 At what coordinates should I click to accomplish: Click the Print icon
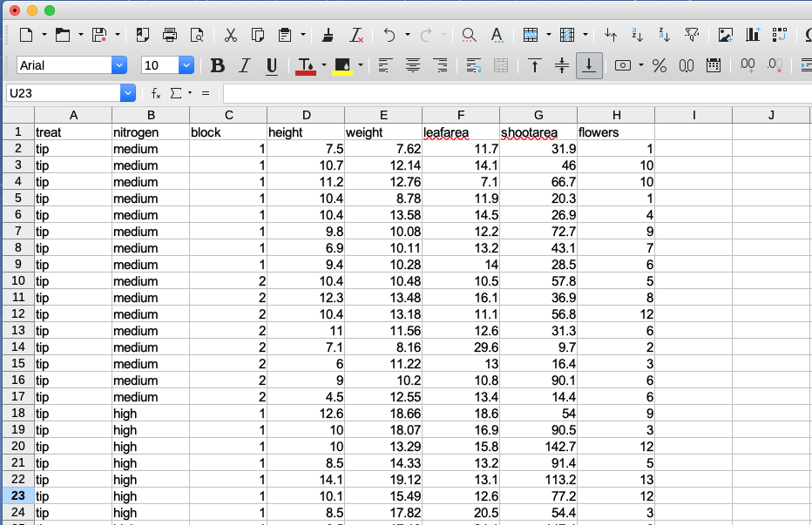[x=170, y=35]
